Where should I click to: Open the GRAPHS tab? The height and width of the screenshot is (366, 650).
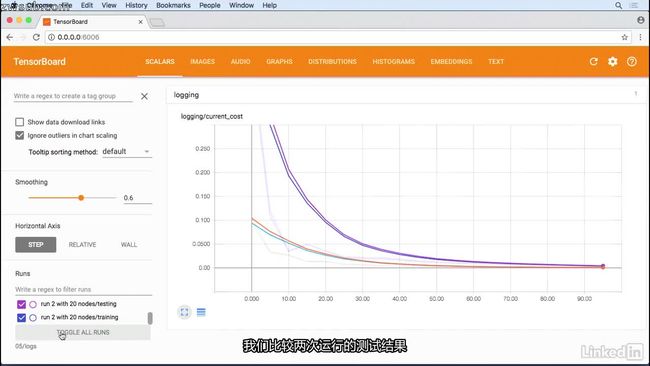click(279, 61)
